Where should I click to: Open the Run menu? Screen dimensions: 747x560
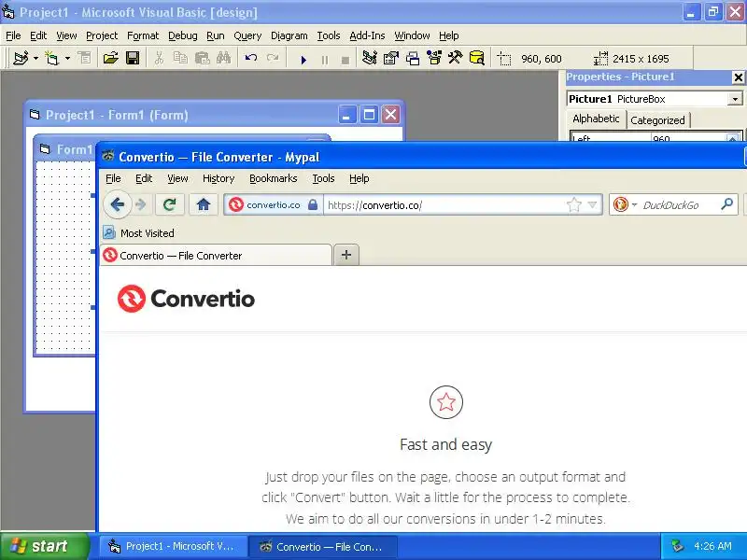[x=216, y=35]
